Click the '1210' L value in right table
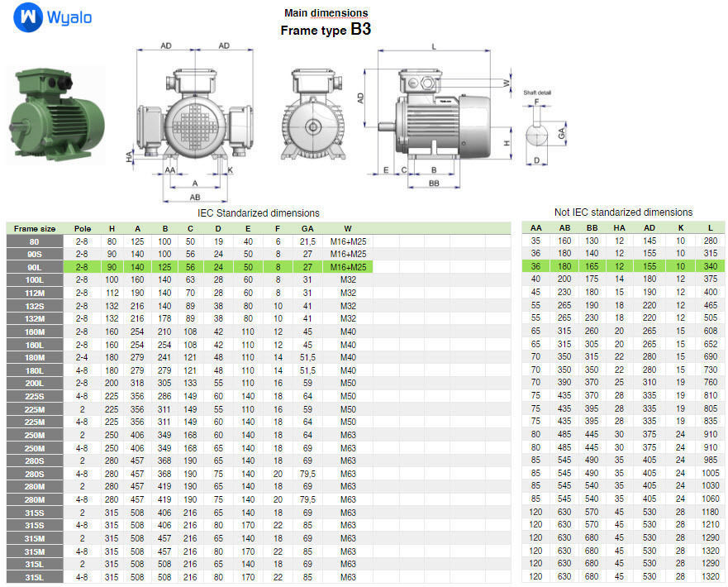Image resolution: width=728 pixels, height=587 pixels. (711, 524)
